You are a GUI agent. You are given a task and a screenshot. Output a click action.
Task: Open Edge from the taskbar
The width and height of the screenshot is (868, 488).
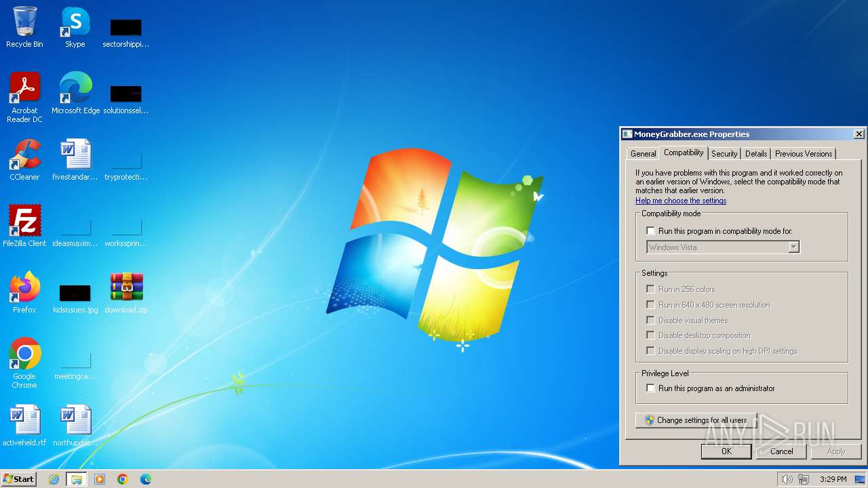coord(146,479)
